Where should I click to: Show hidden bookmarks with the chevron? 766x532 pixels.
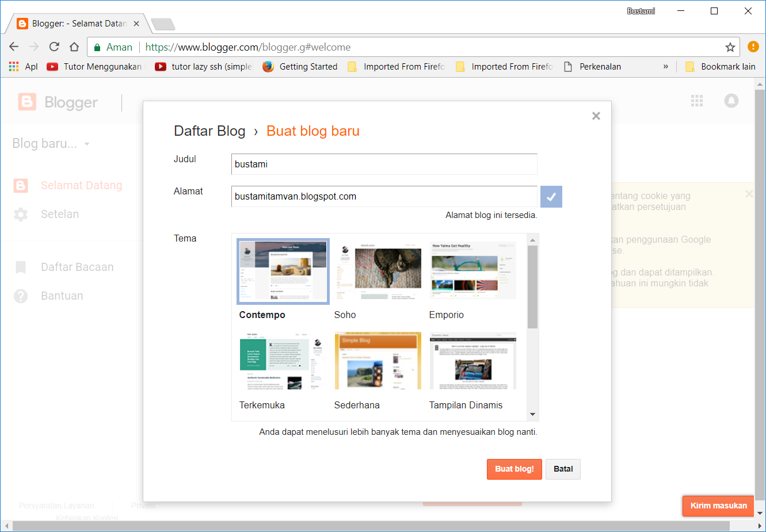[x=666, y=67]
